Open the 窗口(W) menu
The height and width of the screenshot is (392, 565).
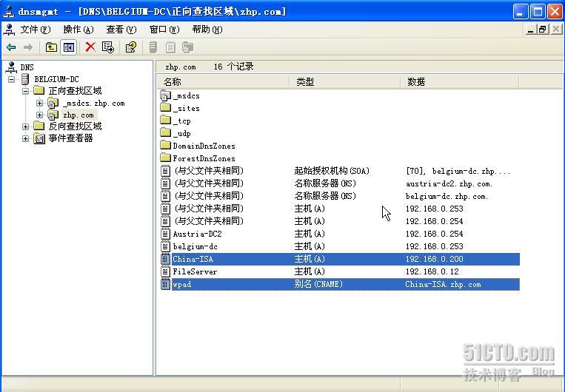click(x=164, y=29)
